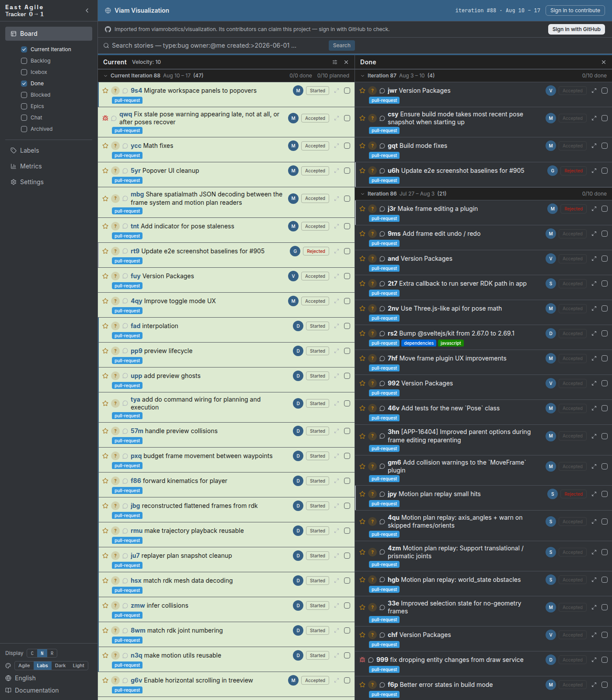Enable the Epics panel checkbox
This screenshot has width=612, height=700.
(24, 106)
